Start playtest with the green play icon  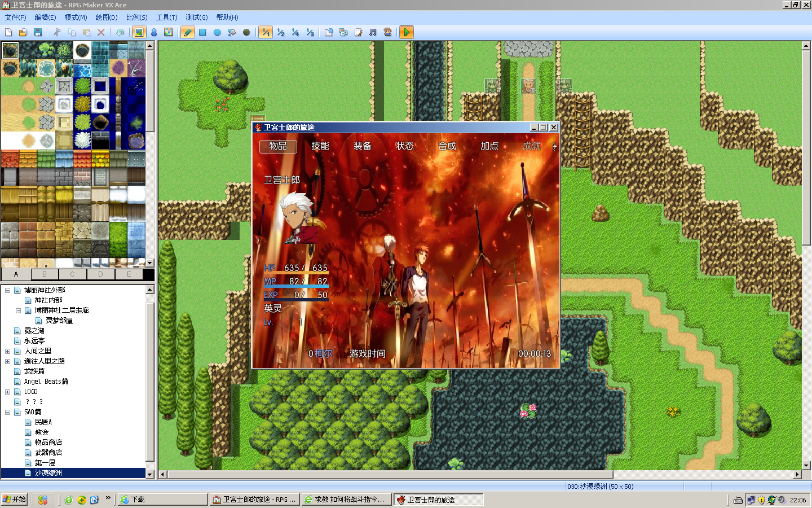pos(407,32)
